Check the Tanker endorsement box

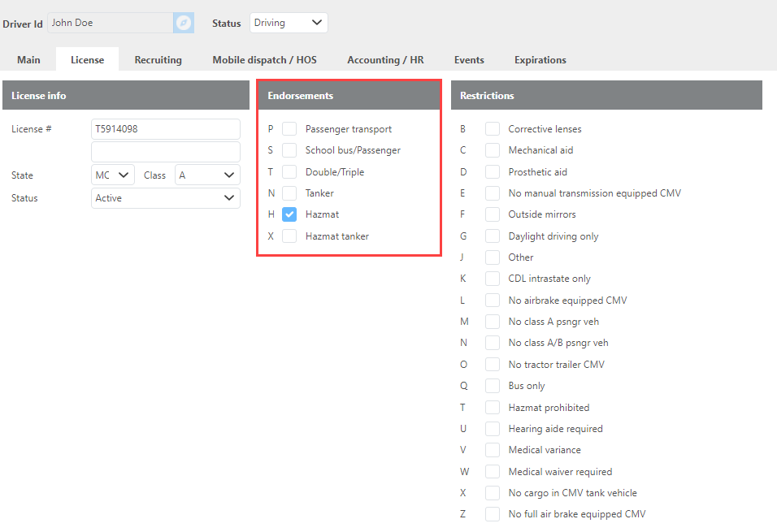[289, 193]
